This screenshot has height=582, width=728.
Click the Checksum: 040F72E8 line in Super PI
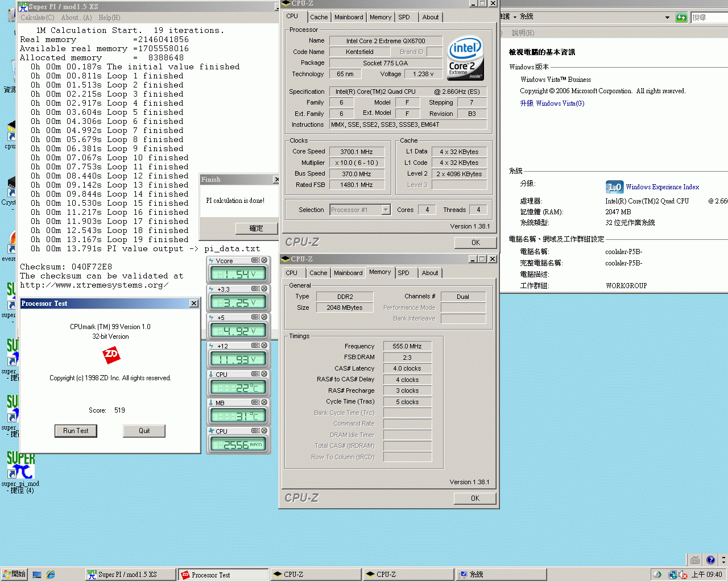click(x=66, y=267)
